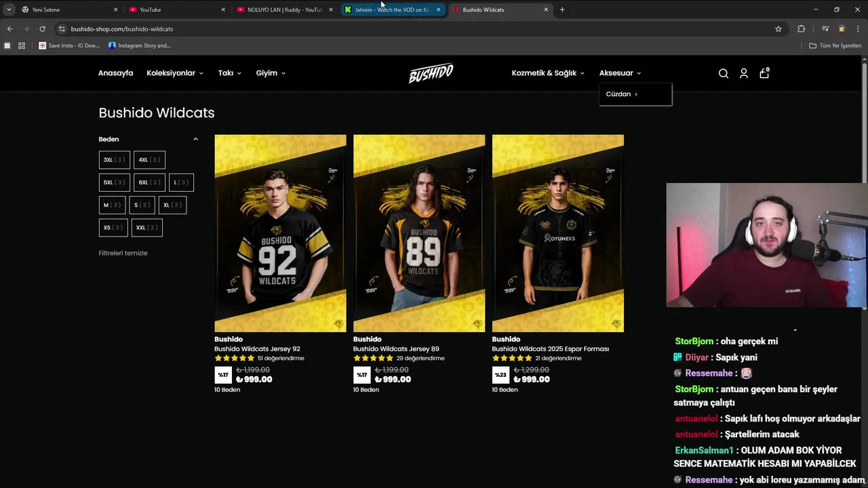Open the user account icon
Screen dimensions: 868x488
coord(744,73)
